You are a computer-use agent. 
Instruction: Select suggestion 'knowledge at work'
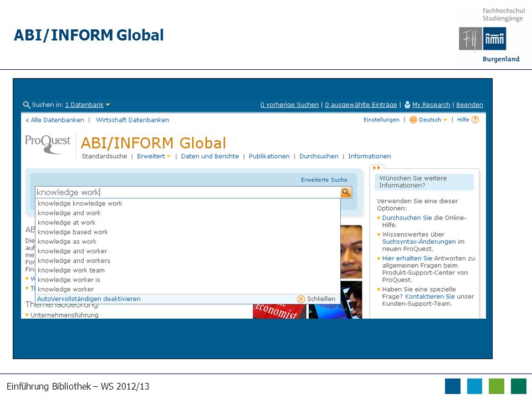point(188,222)
